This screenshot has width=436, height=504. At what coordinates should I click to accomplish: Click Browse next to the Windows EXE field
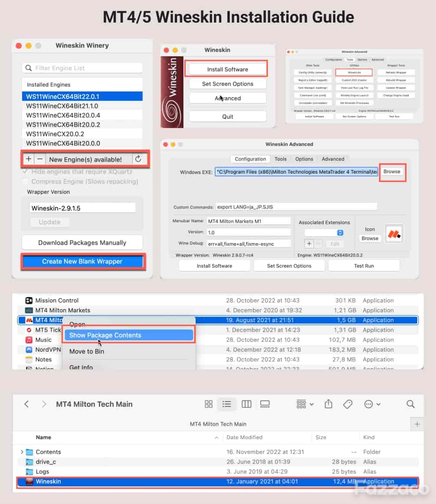coord(392,171)
